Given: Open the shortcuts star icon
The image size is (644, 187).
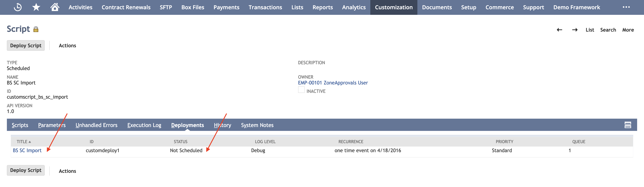Looking at the screenshot, I should [x=36, y=7].
